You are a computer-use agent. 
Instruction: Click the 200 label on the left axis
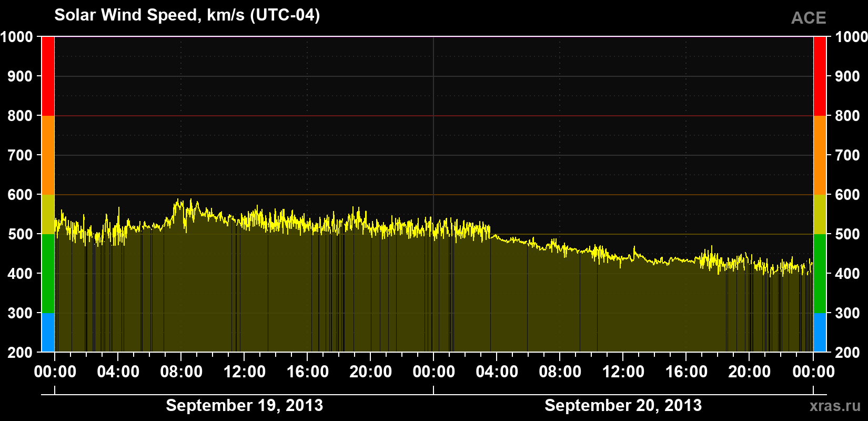tap(21, 353)
